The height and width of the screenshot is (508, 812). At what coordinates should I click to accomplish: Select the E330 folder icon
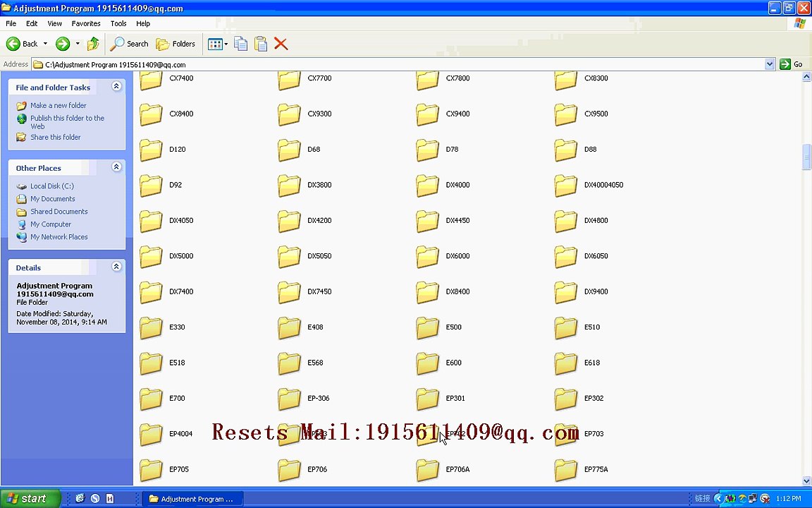pos(152,328)
